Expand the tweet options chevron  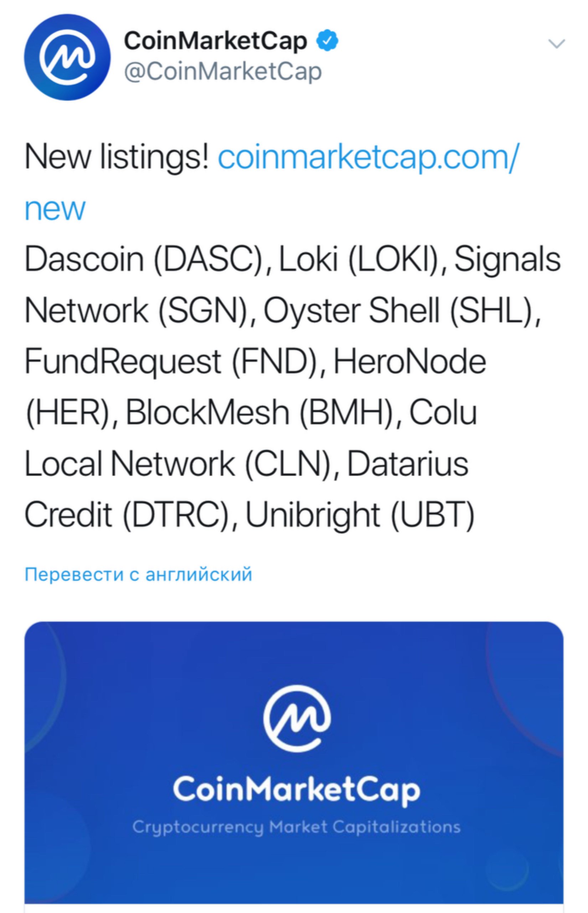coord(556,44)
